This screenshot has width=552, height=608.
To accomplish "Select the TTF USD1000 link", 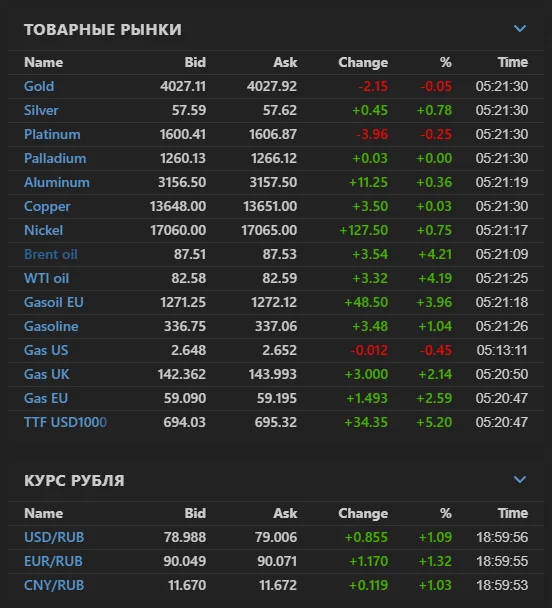I will click(66, 422).
